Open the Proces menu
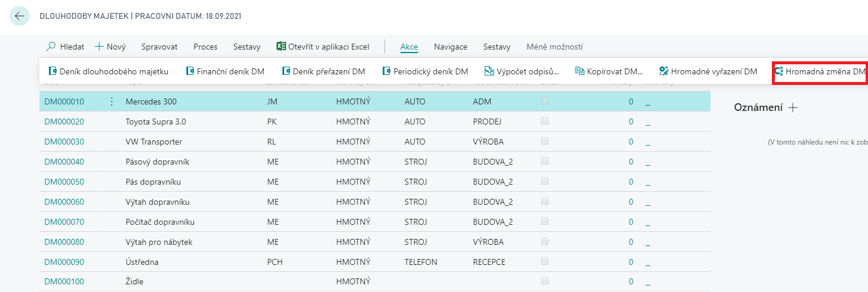 tap(205, 47)
